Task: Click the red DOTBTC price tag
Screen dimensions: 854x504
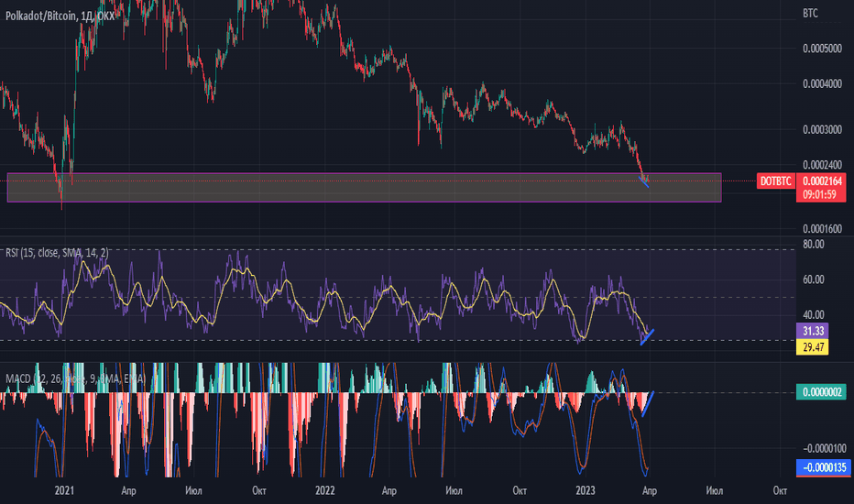Action: click(775, 181)
